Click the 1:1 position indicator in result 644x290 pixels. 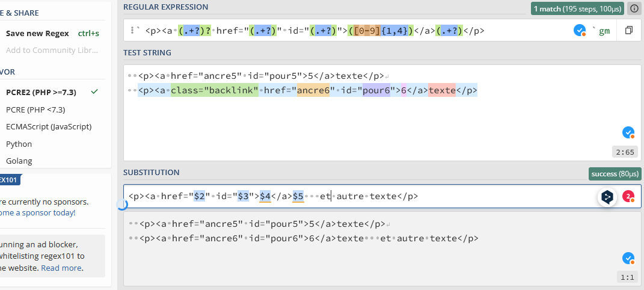click(x=627, y=277)
